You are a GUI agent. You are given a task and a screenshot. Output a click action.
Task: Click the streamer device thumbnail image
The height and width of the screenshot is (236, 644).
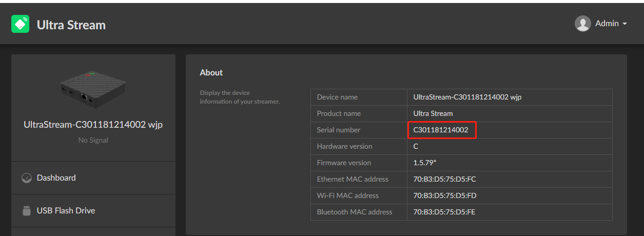(93, 89)
